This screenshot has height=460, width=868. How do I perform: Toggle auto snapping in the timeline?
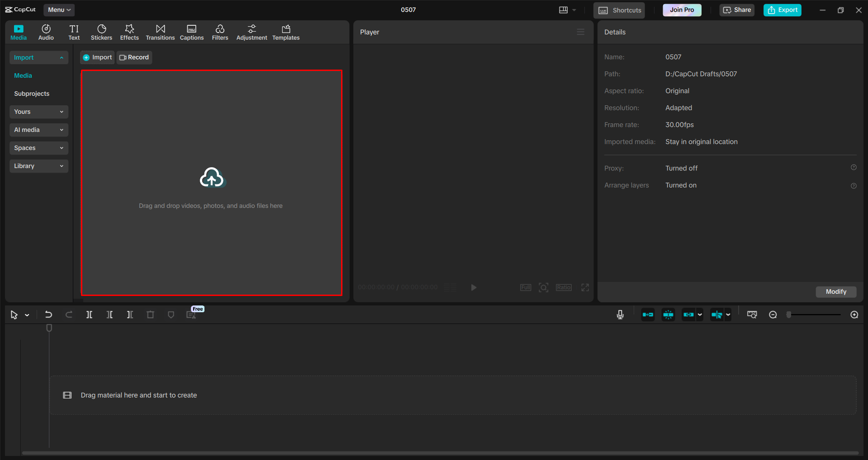[x=668, y=314]
